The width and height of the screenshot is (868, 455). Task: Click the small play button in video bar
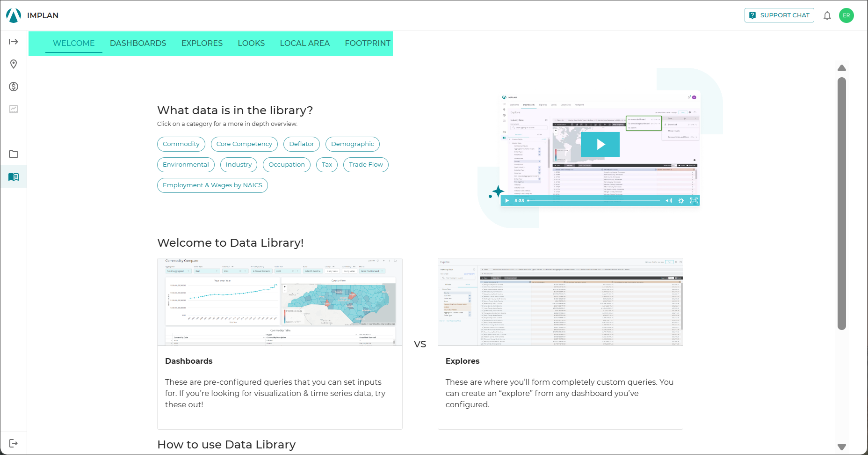click(x=507, y=201)
